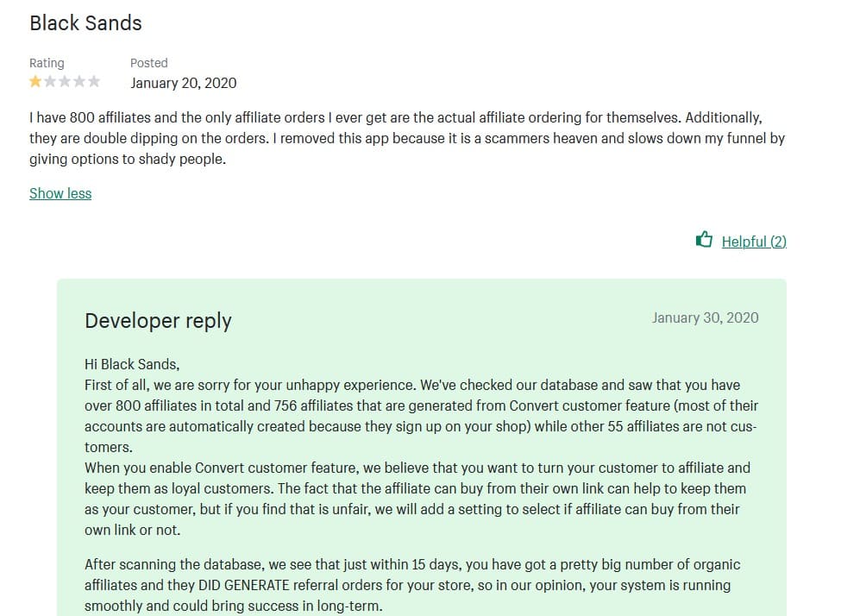Click the paragraph starting 'After scanning the database'
Image resolution: width=841 pixels, height=616 pixels.
pyautogui.click(x=412, y=586)
